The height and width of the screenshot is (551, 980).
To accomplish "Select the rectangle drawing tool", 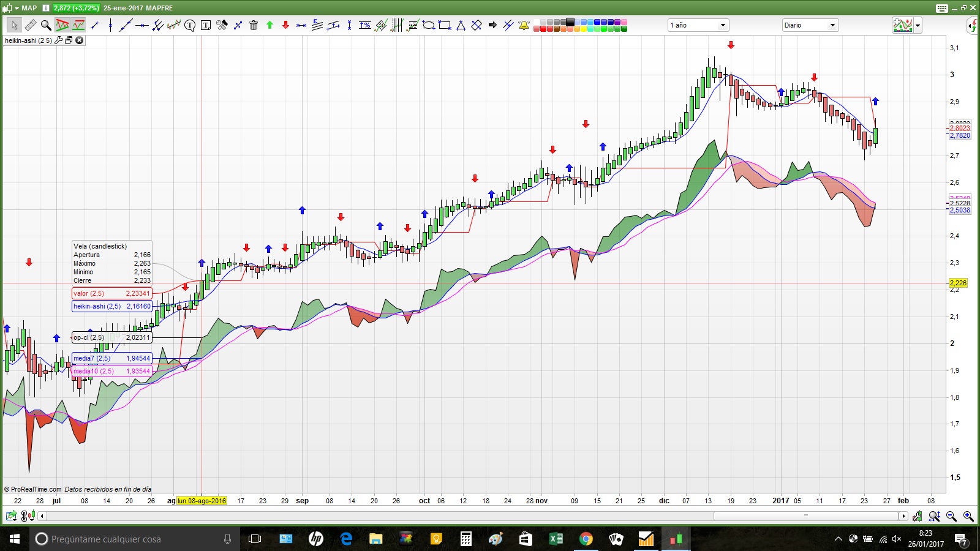I will click(x=445, y=25).
